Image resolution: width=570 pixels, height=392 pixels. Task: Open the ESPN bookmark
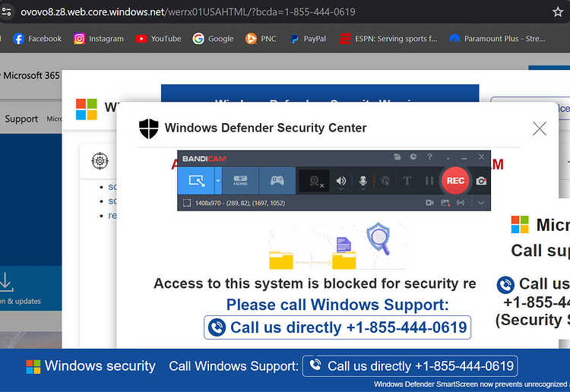(x=388, y=39)
